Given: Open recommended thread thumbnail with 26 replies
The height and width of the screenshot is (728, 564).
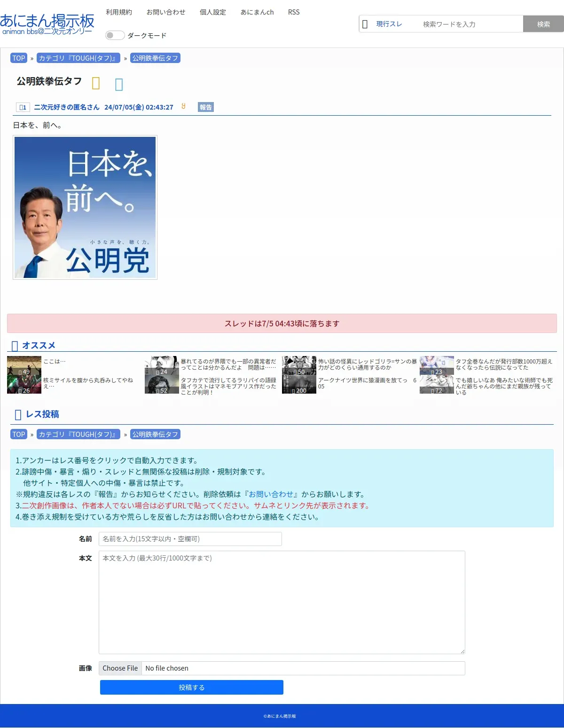Looking at the screenshot, I should (24, 384).
